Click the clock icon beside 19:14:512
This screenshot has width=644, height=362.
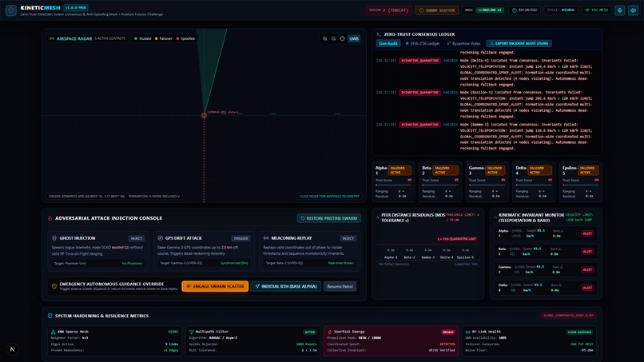click(x=515, y=10)
